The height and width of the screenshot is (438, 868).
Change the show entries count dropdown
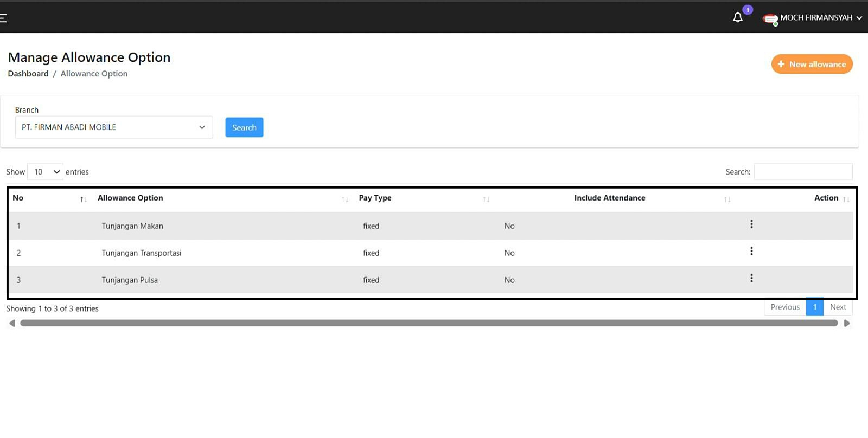46,172
